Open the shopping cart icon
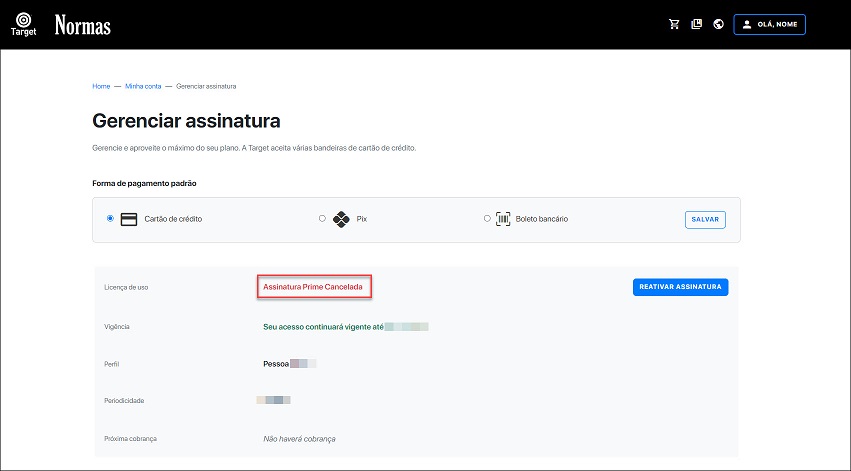The width and height of the screenshot is (851, 471). tap(674, 24)
